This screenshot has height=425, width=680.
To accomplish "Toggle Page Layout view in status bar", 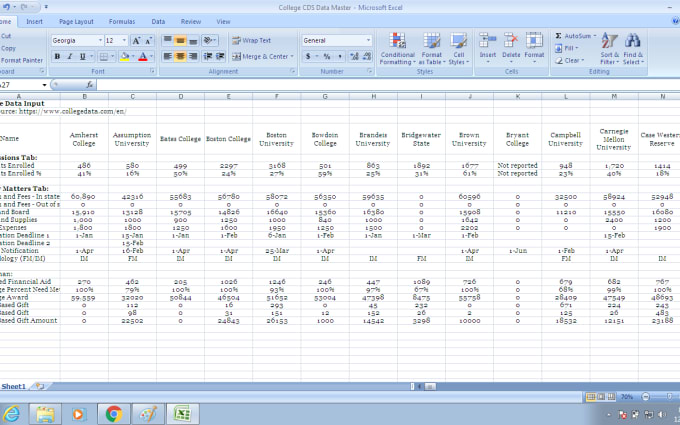I will click(601, 396).
